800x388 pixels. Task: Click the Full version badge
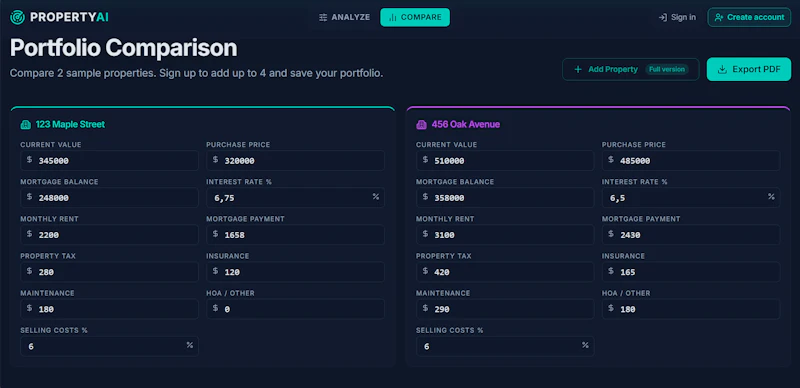pyautogui.click(x=667, y=69)
